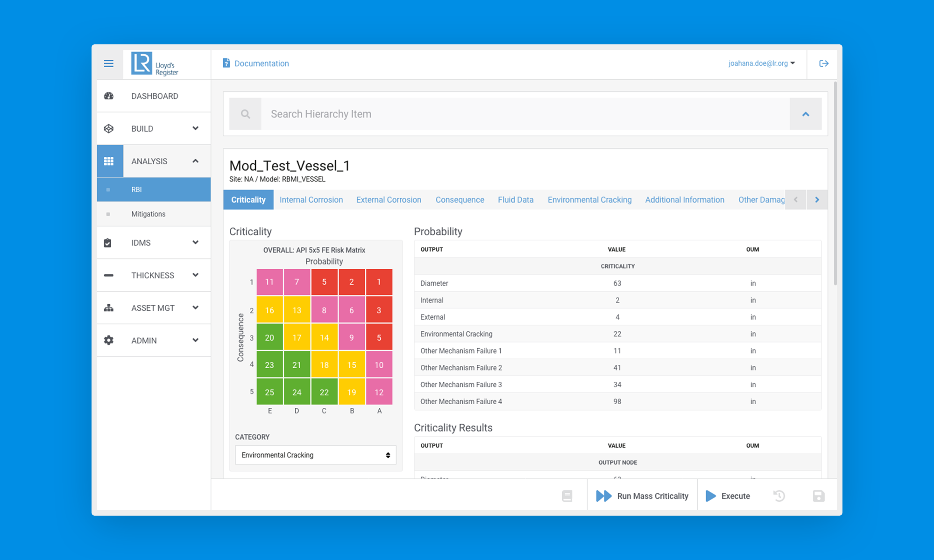Open the Category Environmental Cracking dropdown
The image size is (934, 560).
coord(316,455)
